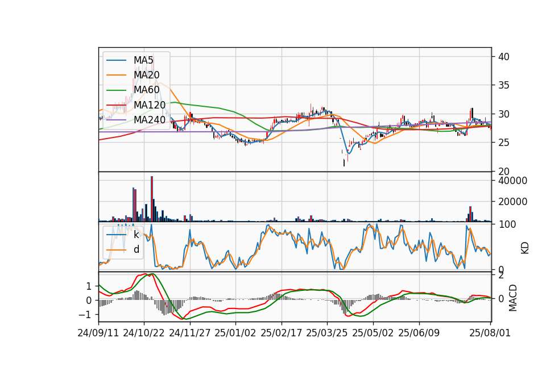The height and width of the screenshot is (392, 546).
Task: Click the blue MA5 legend line sample
Action: coord(116,60)
